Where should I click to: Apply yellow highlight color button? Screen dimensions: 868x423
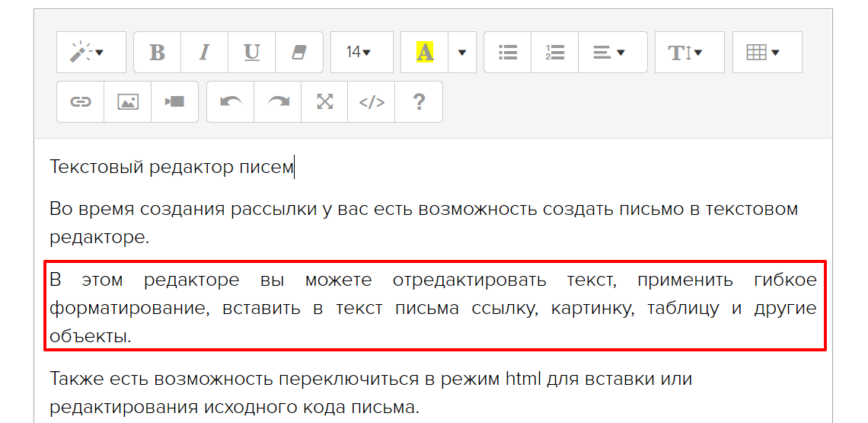(x=424, y=52)
